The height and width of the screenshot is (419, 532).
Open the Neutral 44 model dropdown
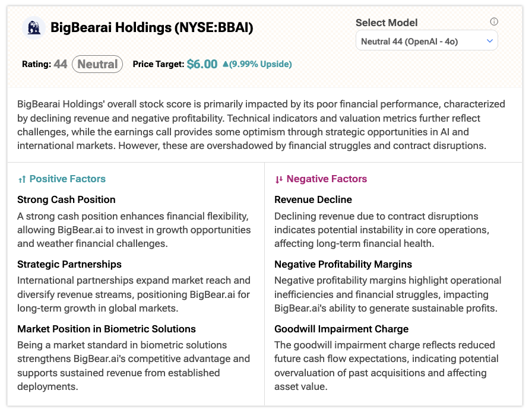click(426, 41)
